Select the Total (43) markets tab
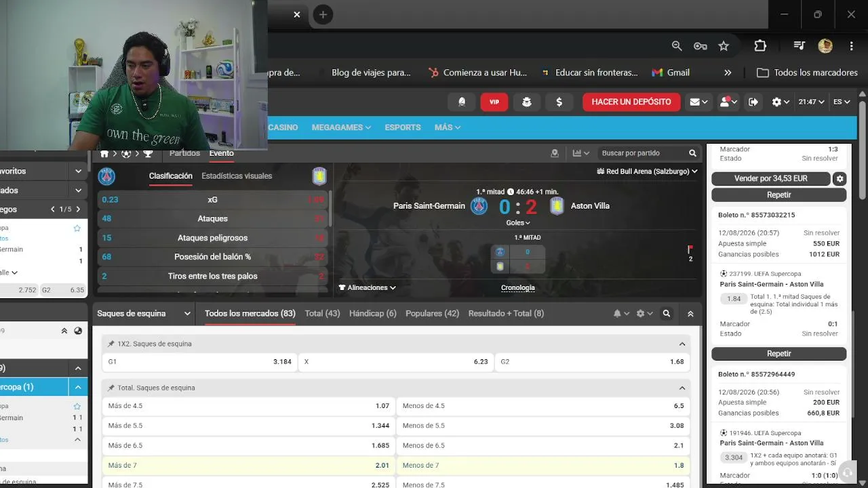Screen dimensions: 868x488 [x=322, y=314]
